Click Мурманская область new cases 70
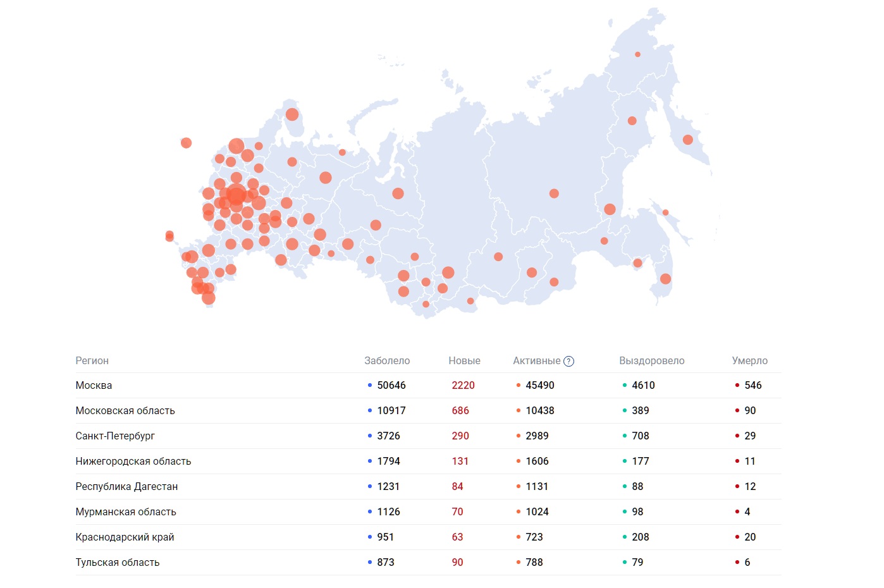This screenshot has width=884, height=588. click(x=457, y=512)
